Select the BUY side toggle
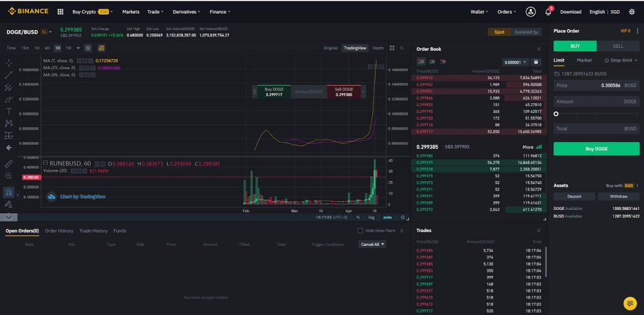The width and height of the screenshot is (644, 315). [575, 46]
